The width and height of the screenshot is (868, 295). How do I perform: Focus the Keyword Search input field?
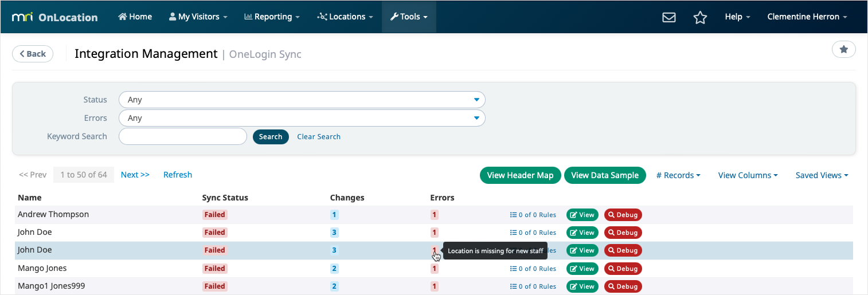(182, 136)
